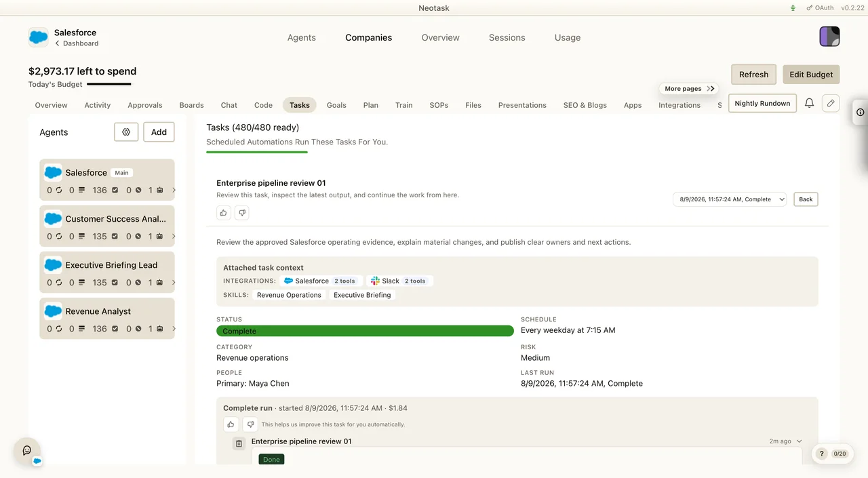This screenshot has height=478, width=868.
Task: Click completed-tasks check icon on Salesforce agent card
Action: point(115,191)
